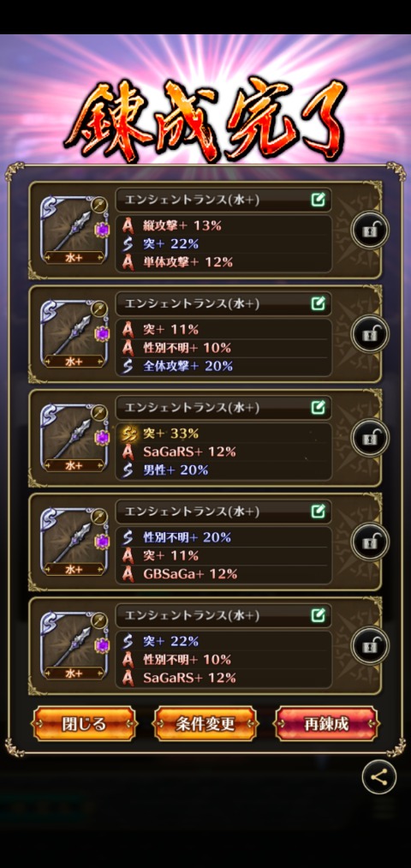Tap the 全体攻撃+ 20% skill row
This screenshot has width=411, height=868.
pyautogui.click(x=223, y=366)
